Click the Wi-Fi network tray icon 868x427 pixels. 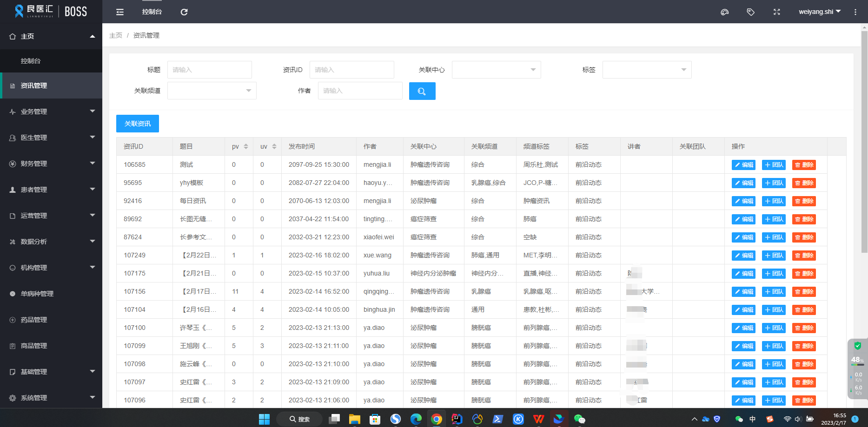point(787,419)
